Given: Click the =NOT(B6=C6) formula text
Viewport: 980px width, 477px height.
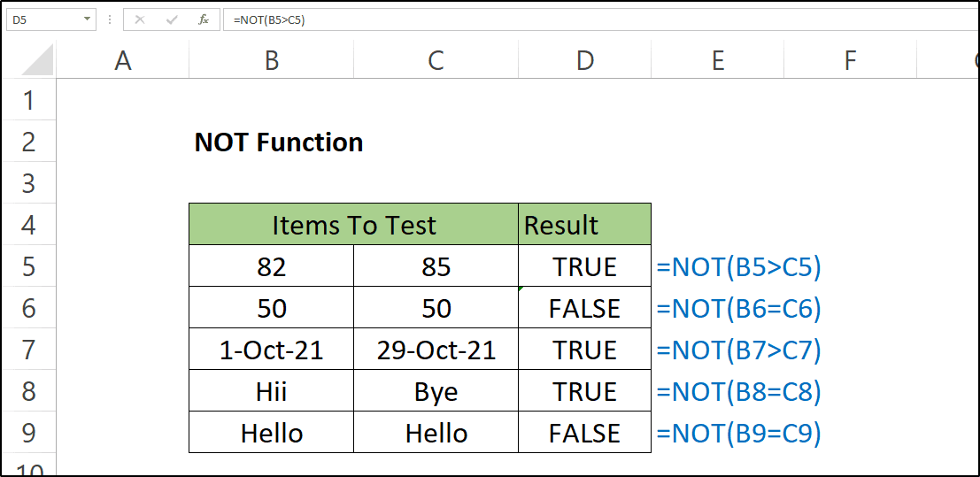Looking at the screenshot, I should tap(737, 308).
